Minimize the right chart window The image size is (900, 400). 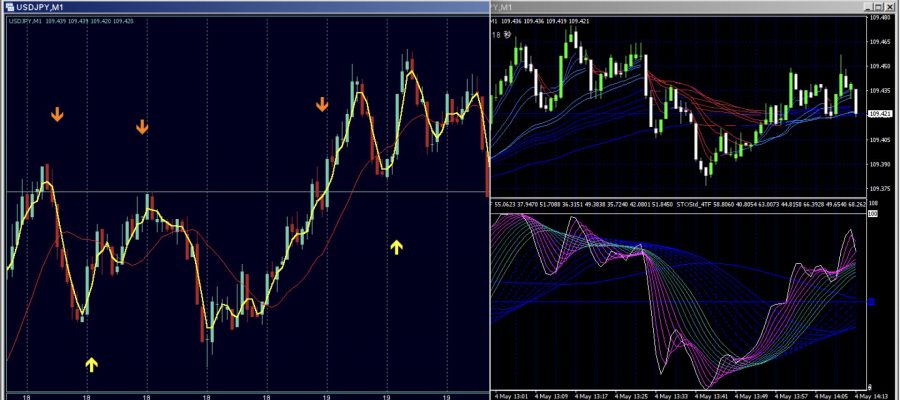(868, 6)
